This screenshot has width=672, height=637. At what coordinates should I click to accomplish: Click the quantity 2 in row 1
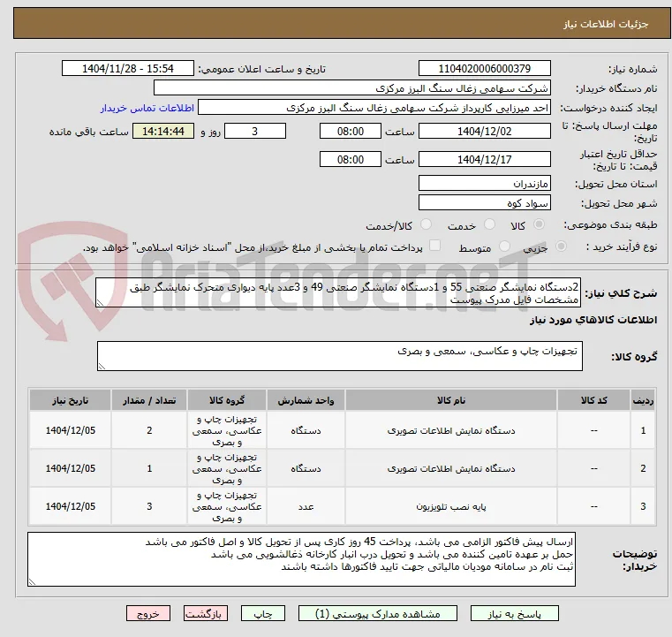coord(149,430)
